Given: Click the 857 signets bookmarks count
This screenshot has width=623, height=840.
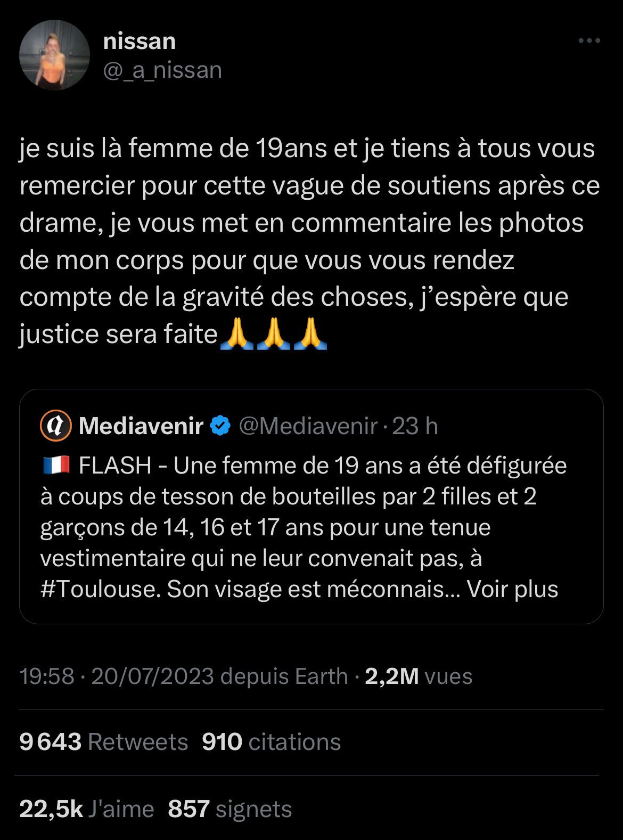Looking at the screenshot, I should coord(229,809).
